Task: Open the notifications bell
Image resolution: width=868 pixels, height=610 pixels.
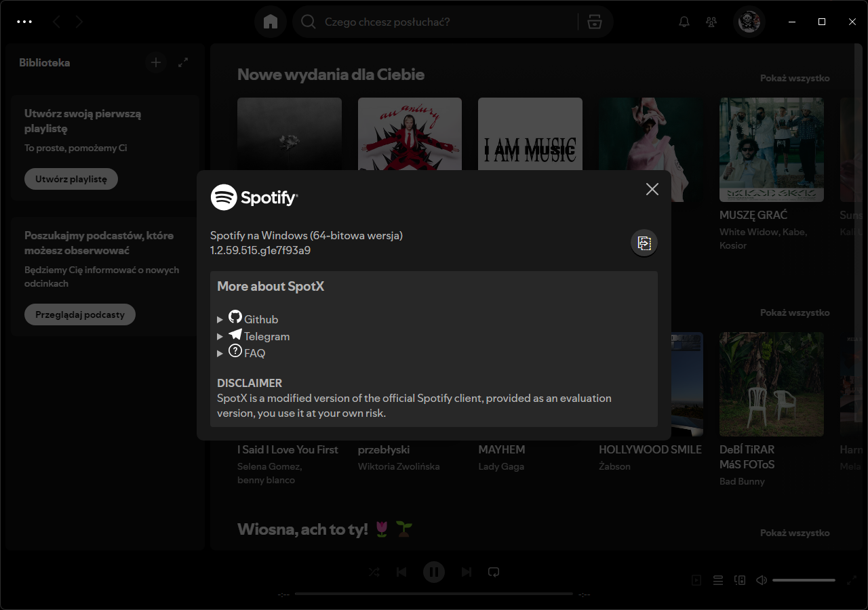Action: tap(684, 22)
